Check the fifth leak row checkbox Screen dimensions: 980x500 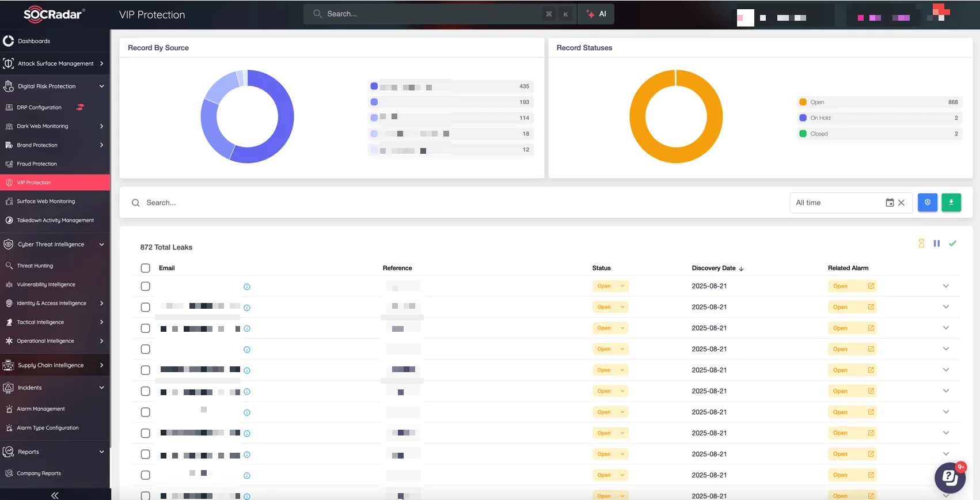coord(146,370)
